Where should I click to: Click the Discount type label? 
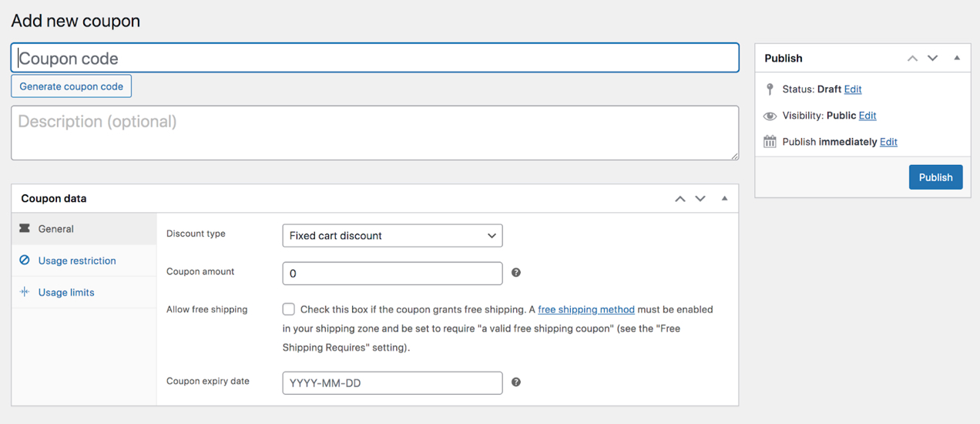tap(196, 234)
